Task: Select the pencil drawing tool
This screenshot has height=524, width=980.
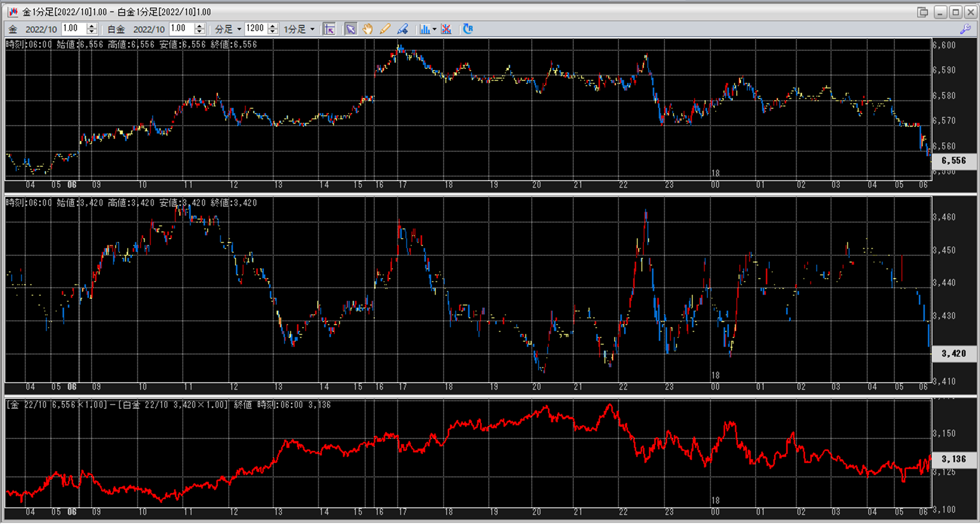Action: coord(385,29)
